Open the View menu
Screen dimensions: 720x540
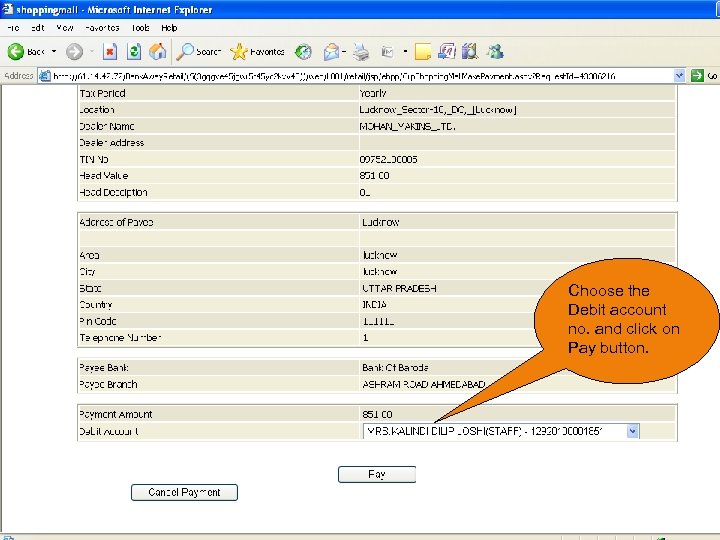click(x=65, y=28)
